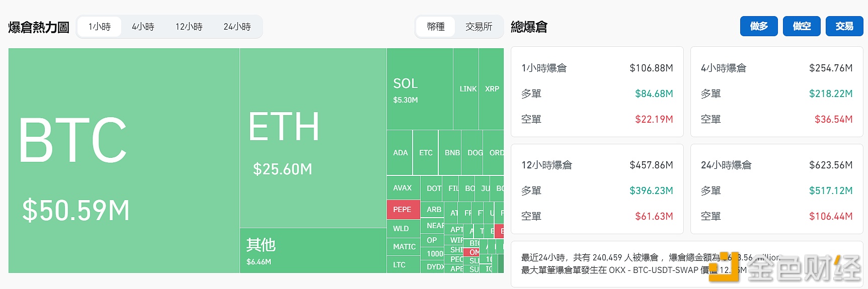Click the ADA heatmap tile
The width and height of the screenshot is (868, 289).
coord(400,153)
